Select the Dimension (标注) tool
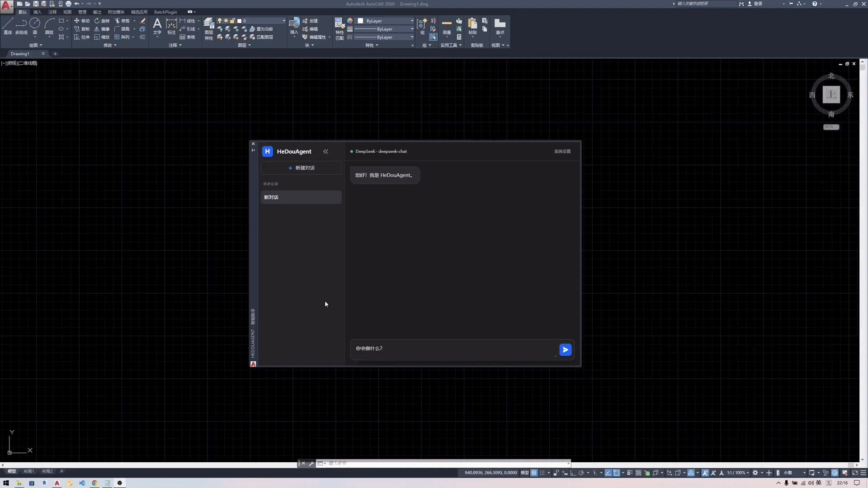The width and height of the screenshot is (868, 488). point(171,26)
